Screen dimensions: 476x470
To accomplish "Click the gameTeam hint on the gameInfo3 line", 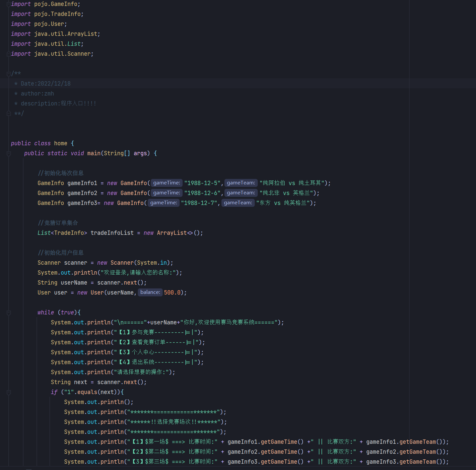I will 238,203.
